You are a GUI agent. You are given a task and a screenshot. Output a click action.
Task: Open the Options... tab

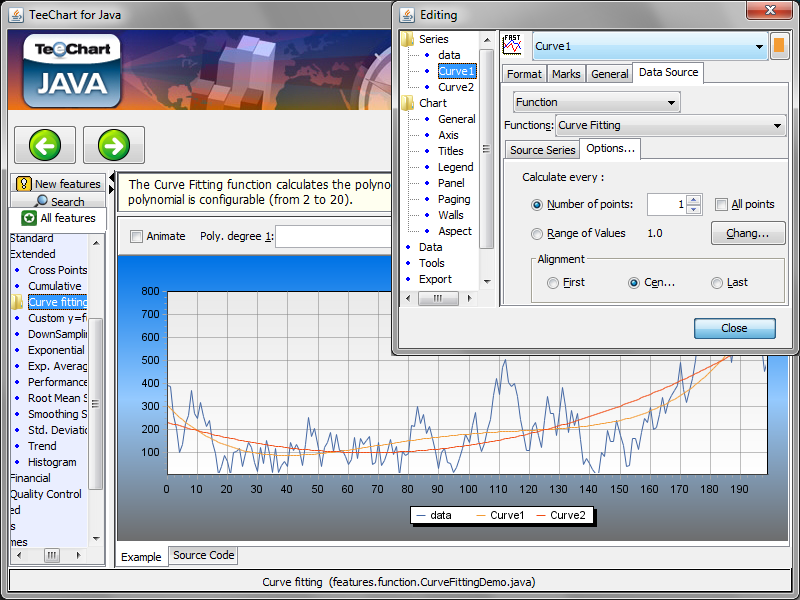610,148
